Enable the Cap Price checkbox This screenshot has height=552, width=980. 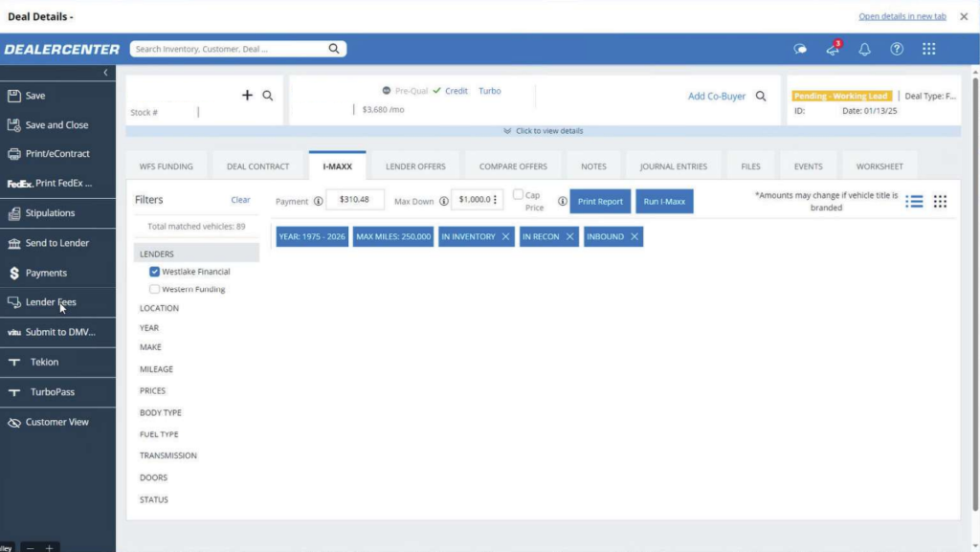click(518, 195)
